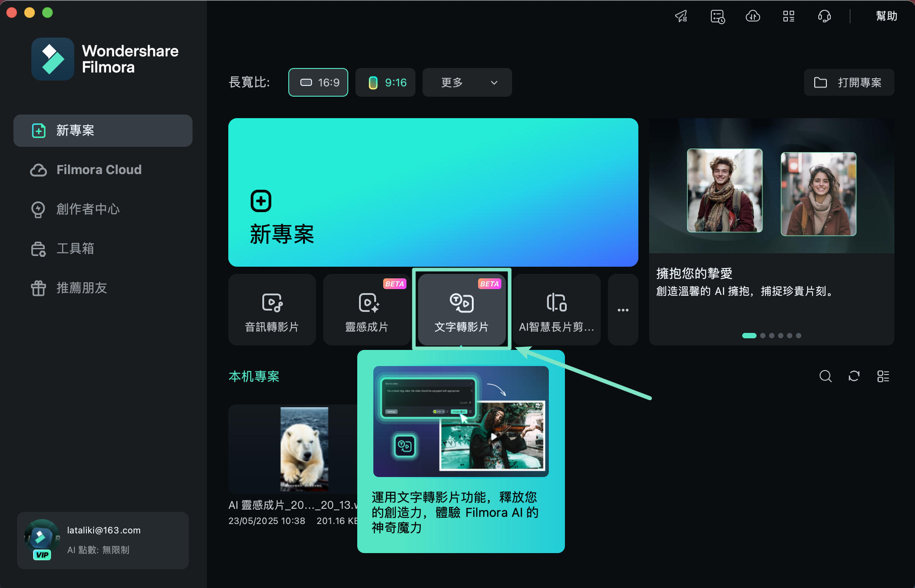This screenshot has height=588, width=915.
Task: Open the lataliki@163.com account panel
Action: [103, 541]
